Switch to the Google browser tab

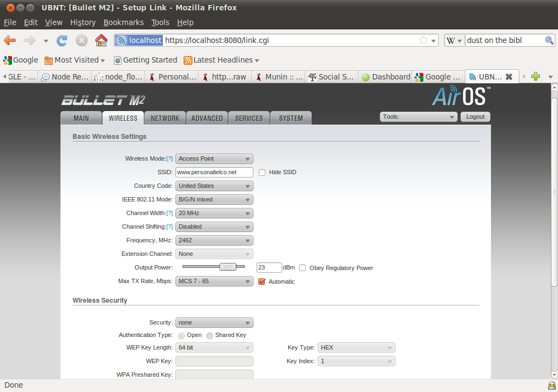[438, 77]
